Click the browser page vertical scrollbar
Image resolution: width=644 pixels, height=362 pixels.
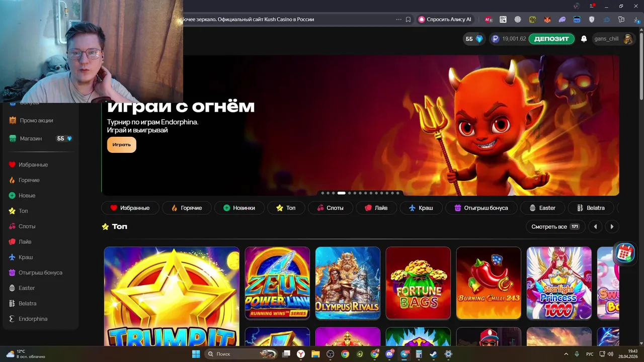641,65
